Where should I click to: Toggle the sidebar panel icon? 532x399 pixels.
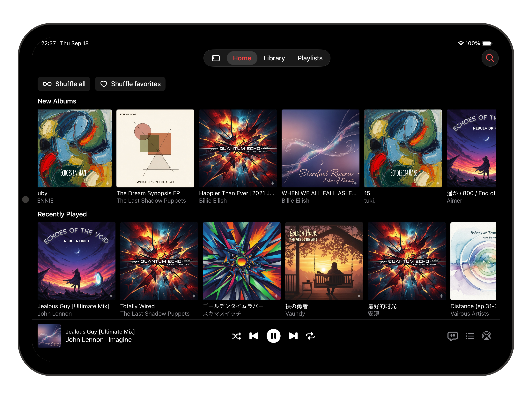click(216, 58)
